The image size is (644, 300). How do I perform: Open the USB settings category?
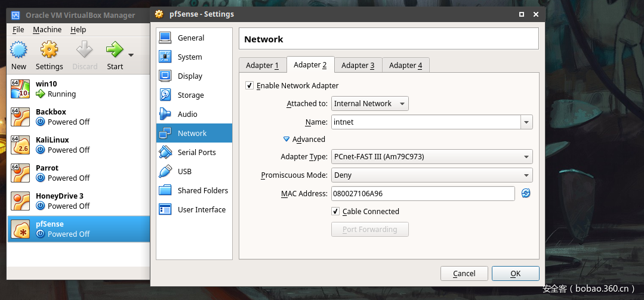pos(184,171)
